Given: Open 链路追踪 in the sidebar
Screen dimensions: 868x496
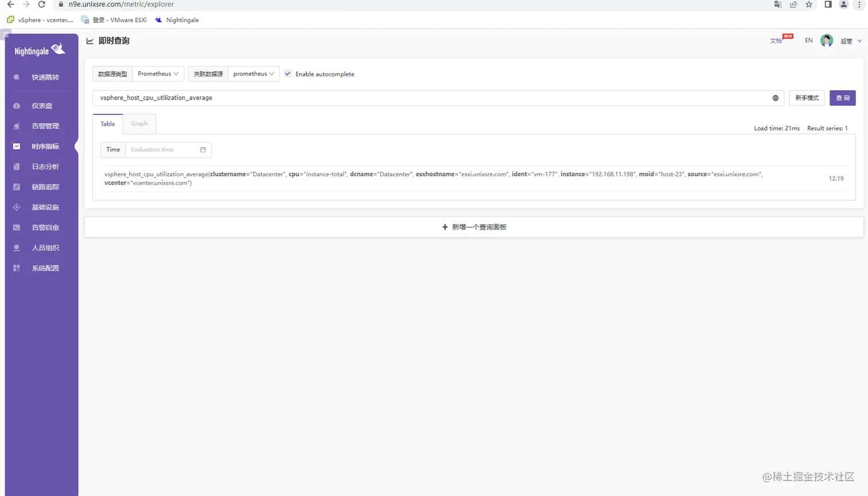Looking at the screenshot, I should pyautogui.click(x=41, y=187).
